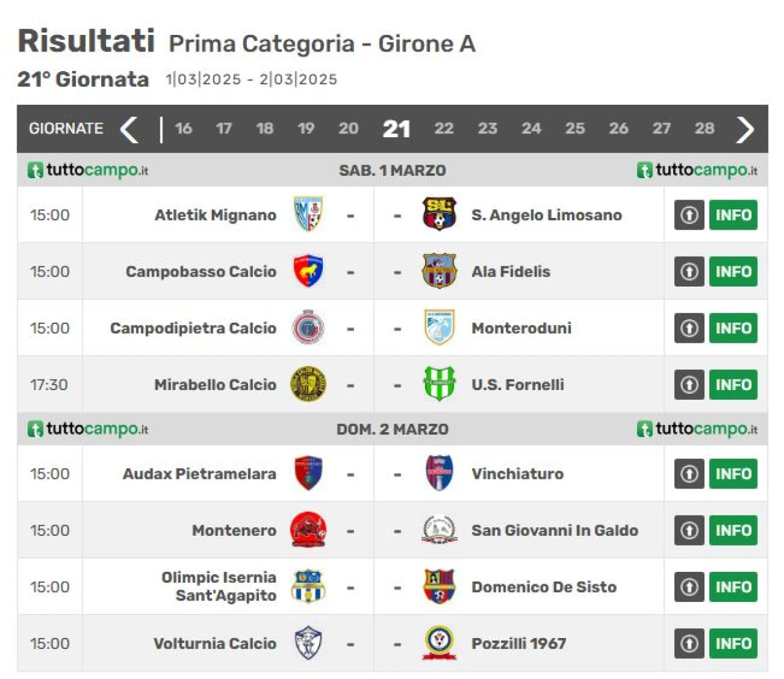Advance giornate with right chevron arrow
Image resolution: width=784 pixels, height=679 pixels.
point(745,129)
